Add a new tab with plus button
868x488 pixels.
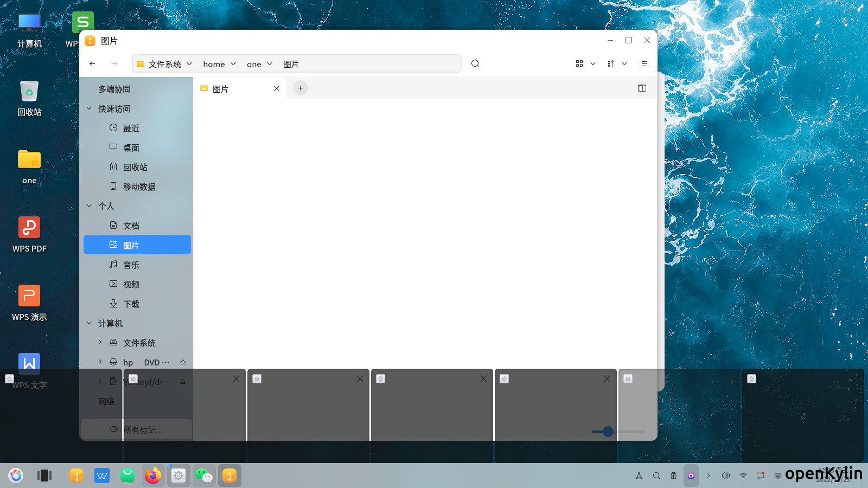(x=300, y=88)
